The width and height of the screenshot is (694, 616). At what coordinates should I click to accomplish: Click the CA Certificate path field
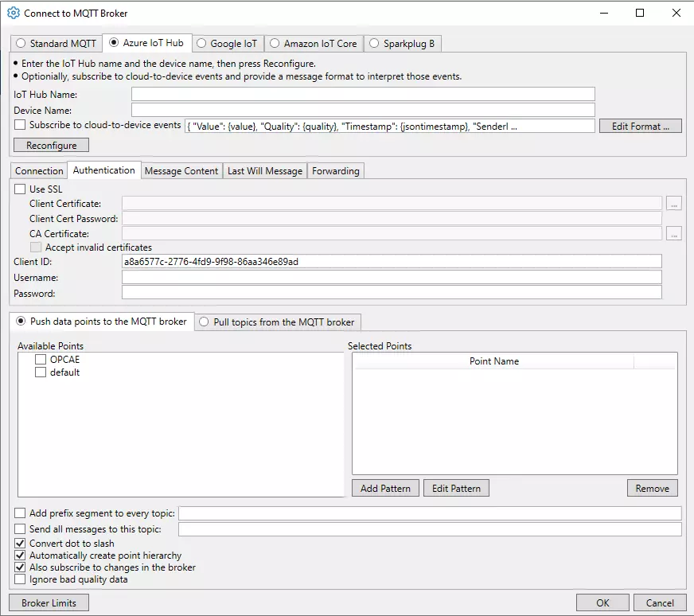[x=392, y=233]
